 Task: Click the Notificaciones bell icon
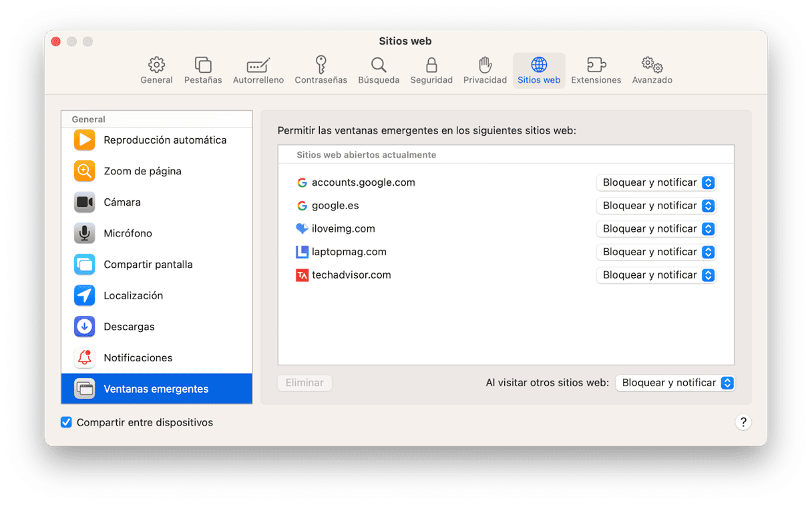click(x=85, y=357)
